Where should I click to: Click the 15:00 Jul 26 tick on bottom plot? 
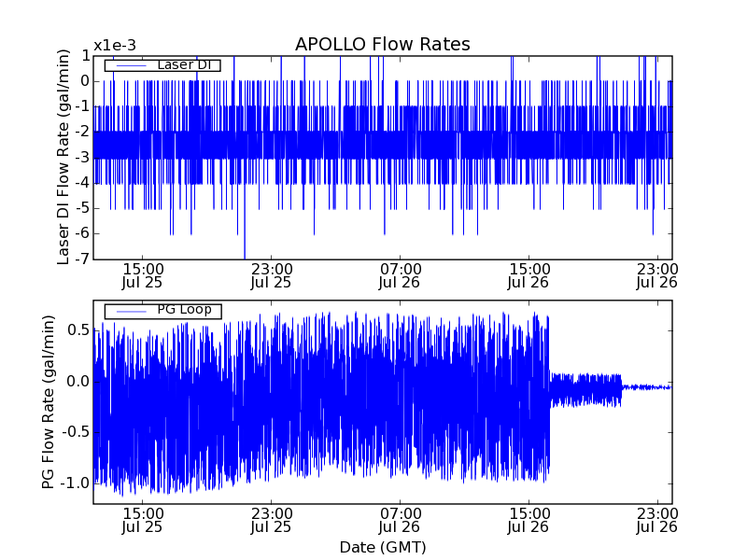(529, 520)
